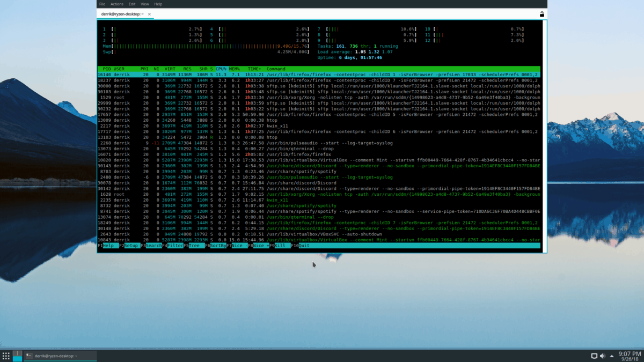The image size is (644, 362).
Task: Sort processes by the MEM% column
Action: 235,69
